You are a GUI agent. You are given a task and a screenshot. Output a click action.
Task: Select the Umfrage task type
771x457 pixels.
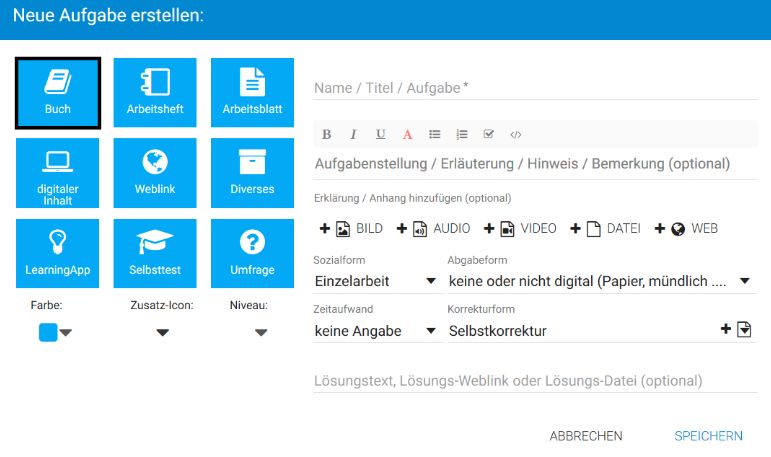point(252,253)
